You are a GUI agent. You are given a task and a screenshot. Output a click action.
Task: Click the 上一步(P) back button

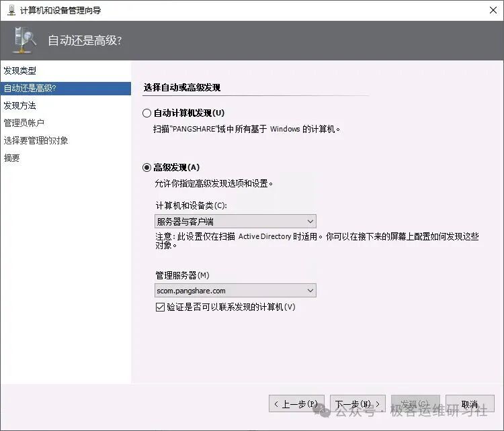(296, 403)
